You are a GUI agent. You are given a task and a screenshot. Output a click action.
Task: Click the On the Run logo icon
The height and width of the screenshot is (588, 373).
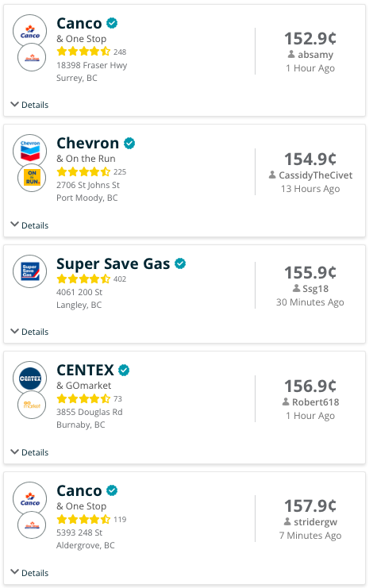[32, 178]
